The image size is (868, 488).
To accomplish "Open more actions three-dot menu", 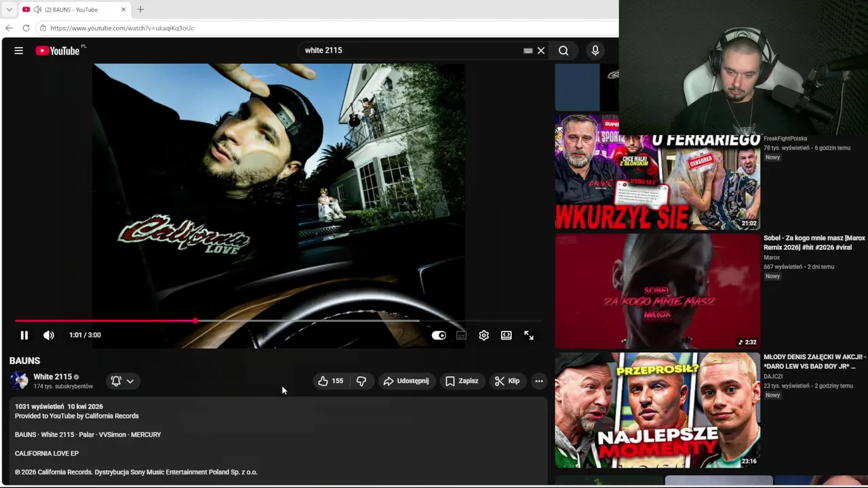I will [x=539, y=381].
